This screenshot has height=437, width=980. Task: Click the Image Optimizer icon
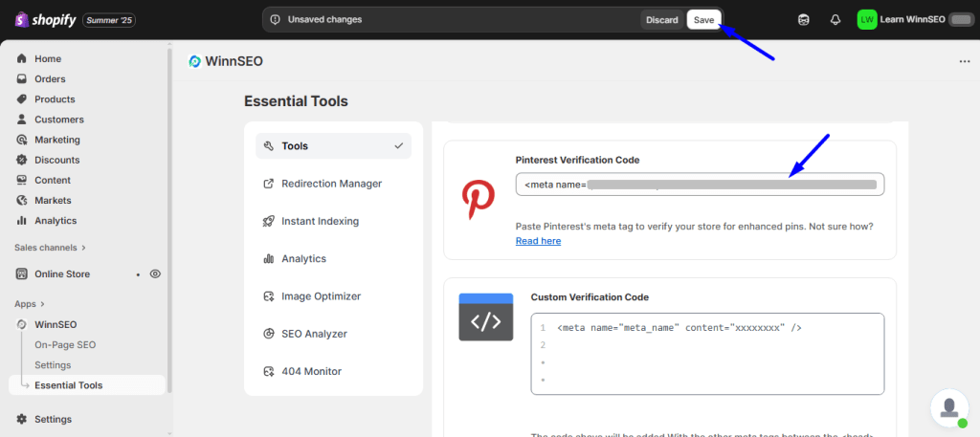(x=269, y=295)
